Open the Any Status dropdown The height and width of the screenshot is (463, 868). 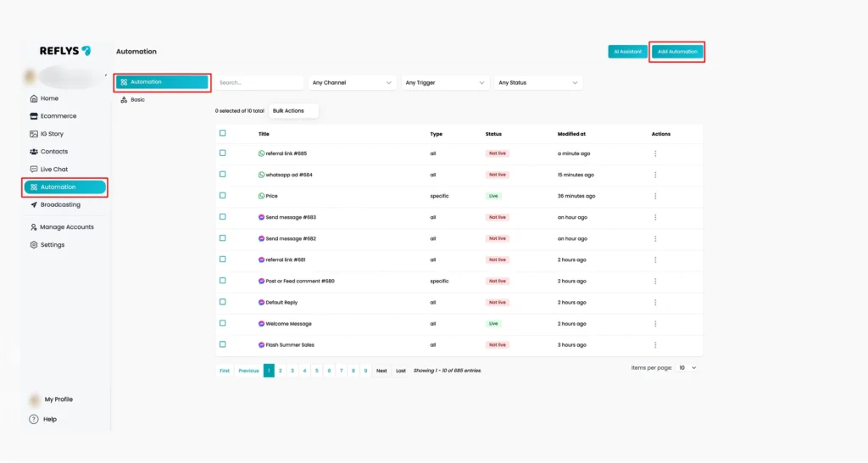[537, 82]
